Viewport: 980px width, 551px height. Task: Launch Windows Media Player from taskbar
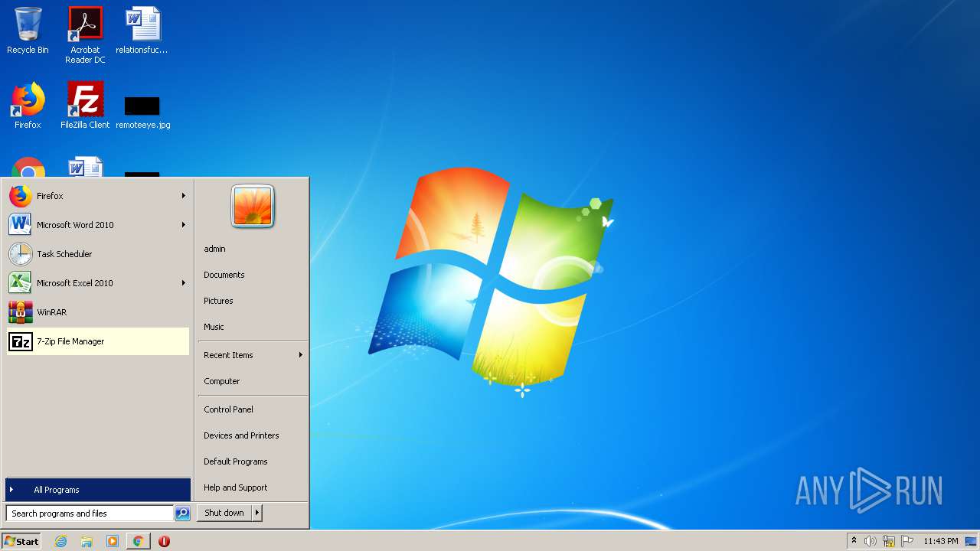click(x=113, y=541)
